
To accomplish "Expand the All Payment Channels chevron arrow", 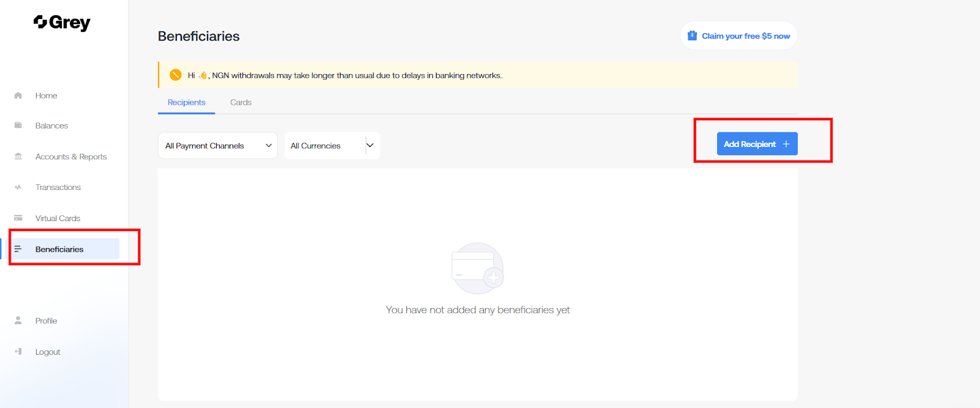I will [268, 145].
